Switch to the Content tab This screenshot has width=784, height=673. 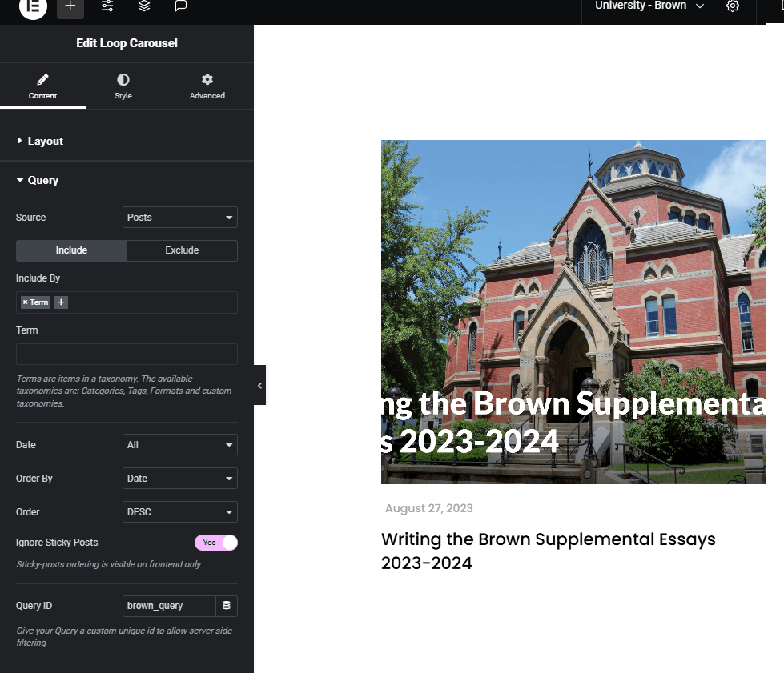(x=42, y=86)
